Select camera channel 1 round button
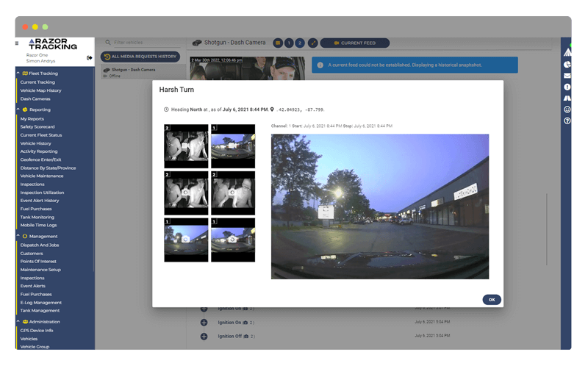The image size is (588, 366). pos(289,43)
